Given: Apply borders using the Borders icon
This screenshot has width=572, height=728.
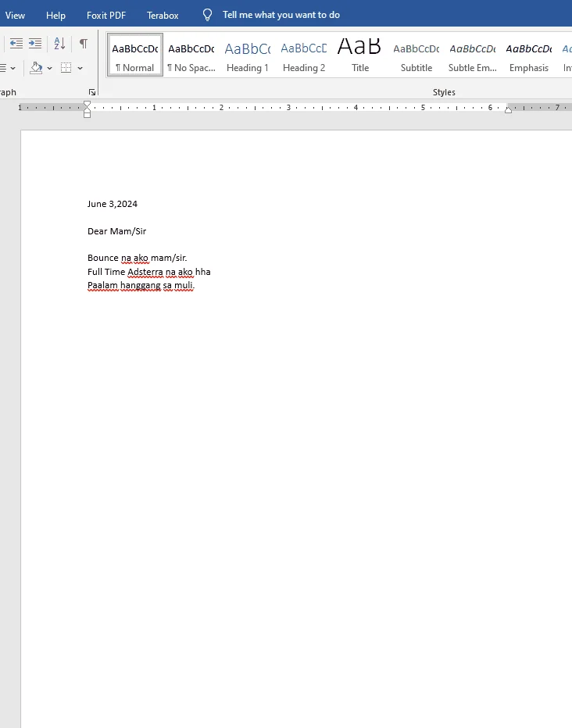Looking at the screenshot, I should [66, 68].
